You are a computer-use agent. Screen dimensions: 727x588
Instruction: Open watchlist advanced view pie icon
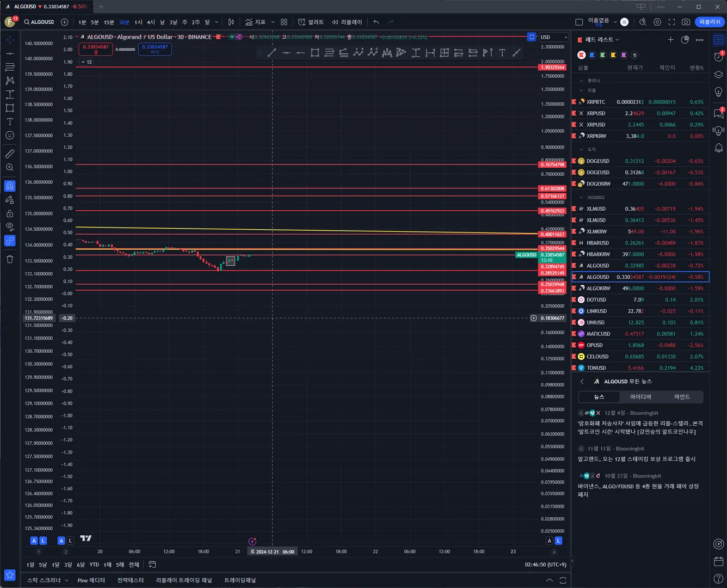[x=685, y=40]
